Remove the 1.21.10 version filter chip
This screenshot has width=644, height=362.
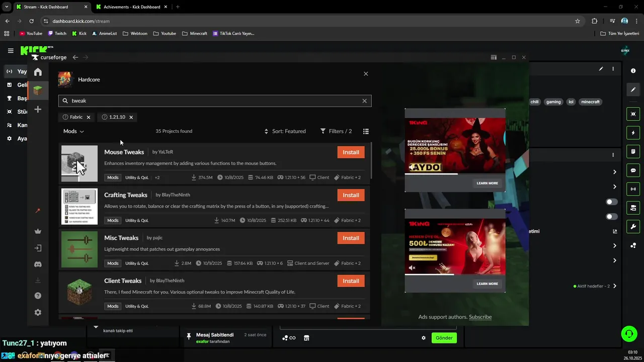click(131, 117)
